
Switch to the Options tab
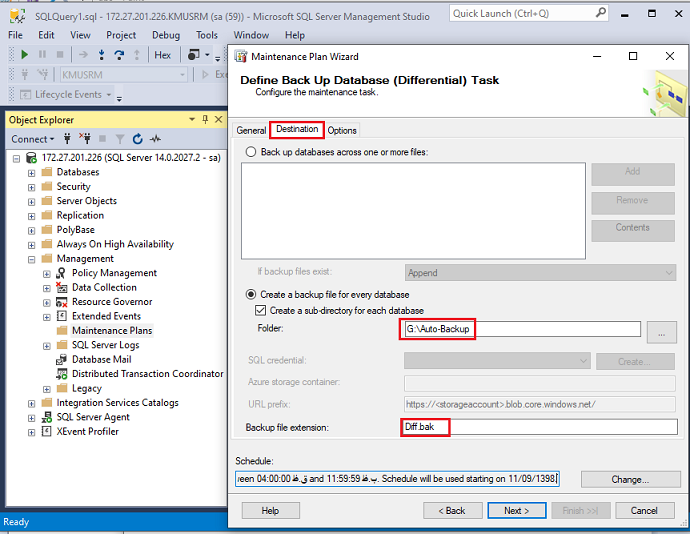coord(342,130)
